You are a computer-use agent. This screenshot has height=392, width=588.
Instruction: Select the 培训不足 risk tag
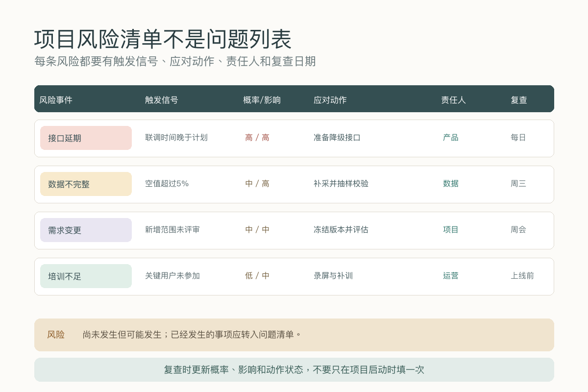86,276
